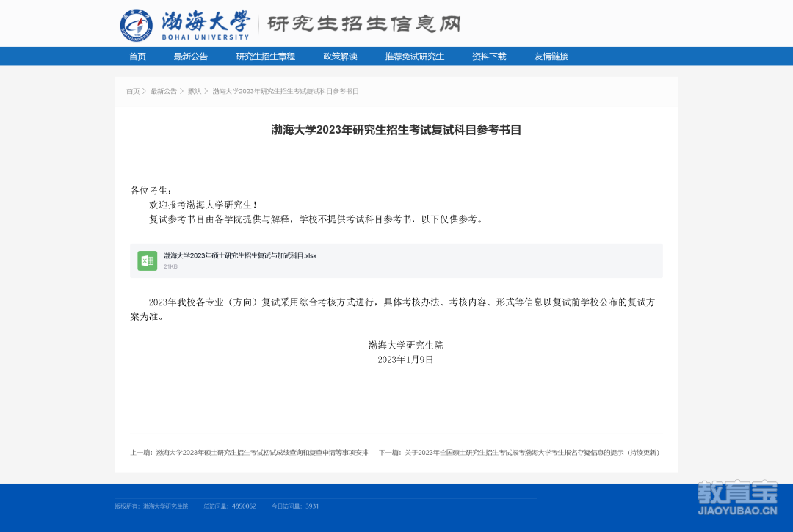
Task: Click line 欢迎报考渤海大学研究生！
Action: pyautogui.click(x=204, y=205)
